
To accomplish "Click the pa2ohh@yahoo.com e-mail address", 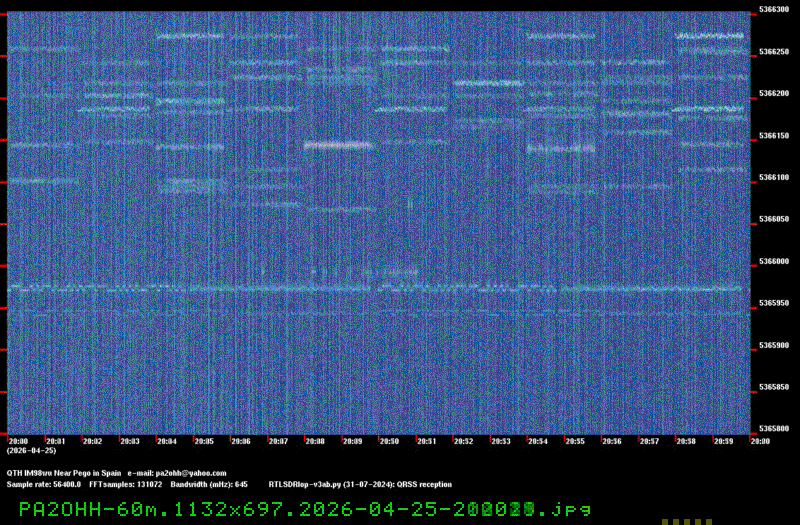I will 191,473.
